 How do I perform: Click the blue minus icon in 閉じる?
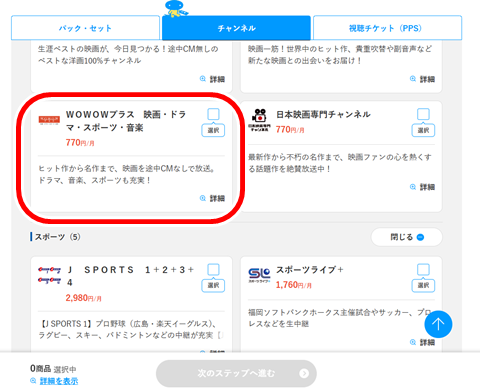pos(421,237)
